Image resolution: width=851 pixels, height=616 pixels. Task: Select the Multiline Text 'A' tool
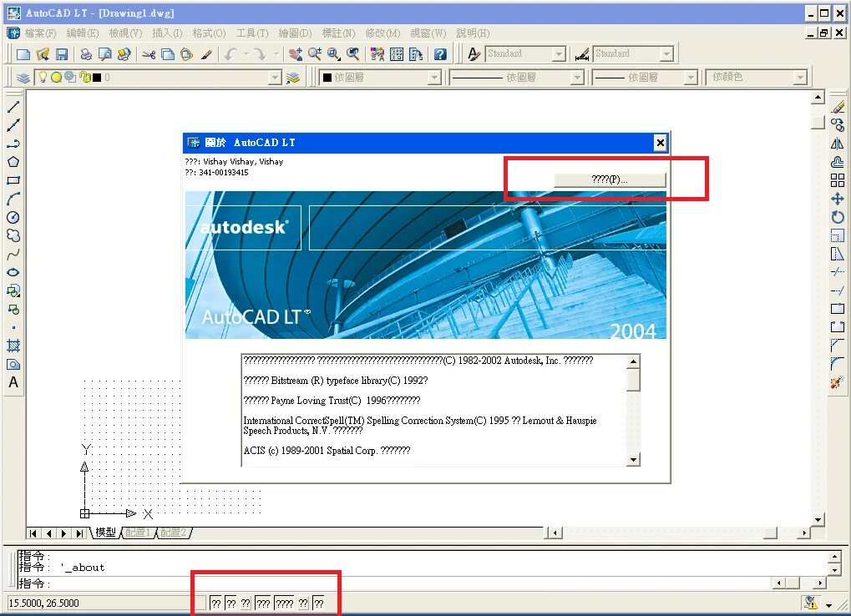point(13,382)
